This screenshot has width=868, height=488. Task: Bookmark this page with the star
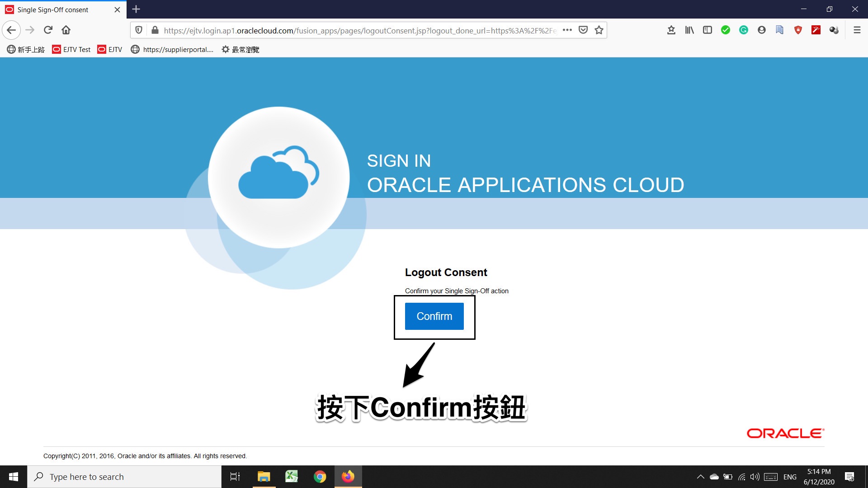coord(599,30)
